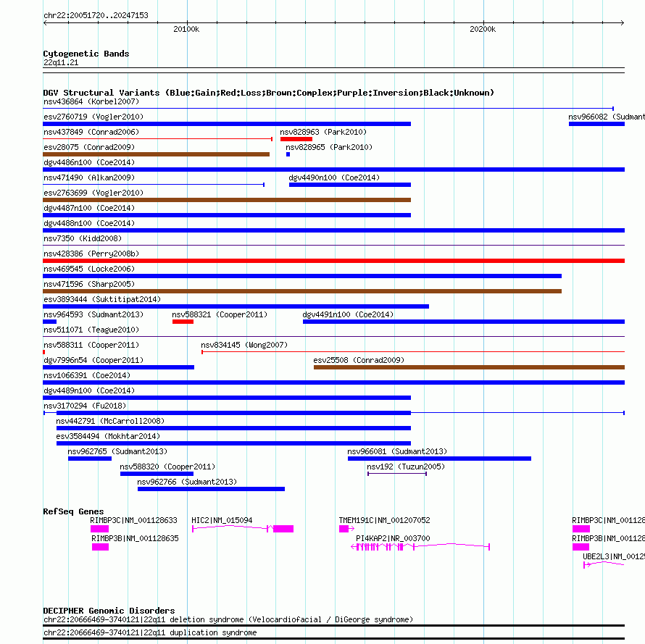
Task: Click the nsv962765 (Sudmant2013) label
Action: [x=117, y=451]
